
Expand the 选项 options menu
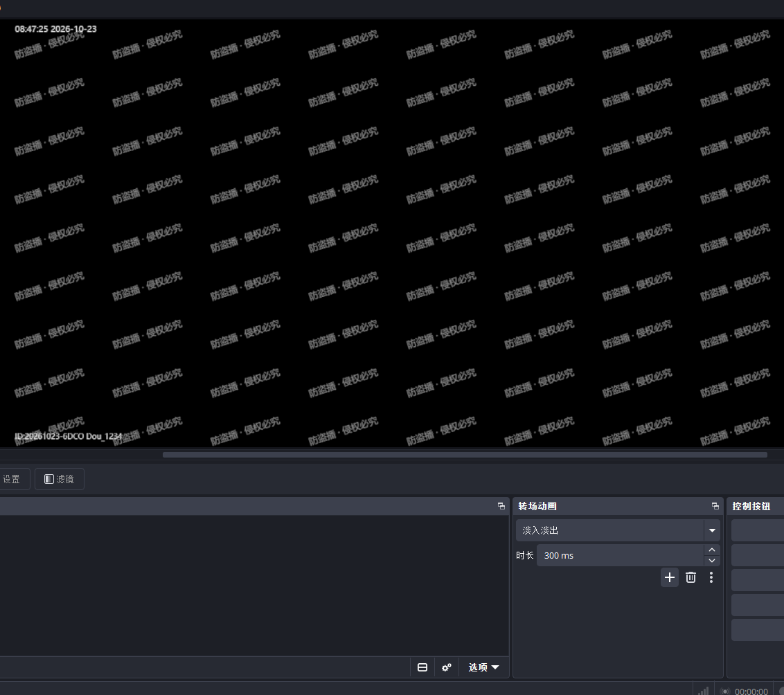coord(483,667)
